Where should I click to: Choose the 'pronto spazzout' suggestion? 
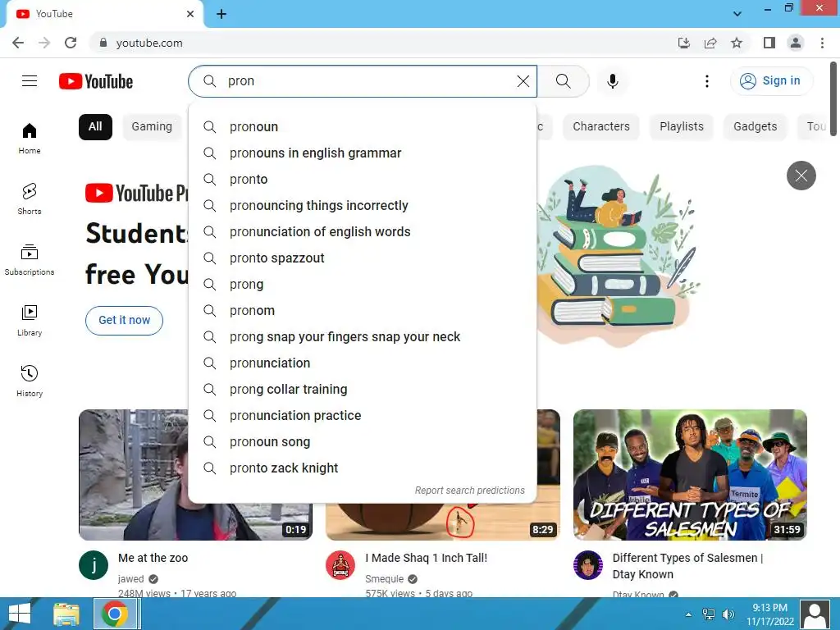[363, 258]
